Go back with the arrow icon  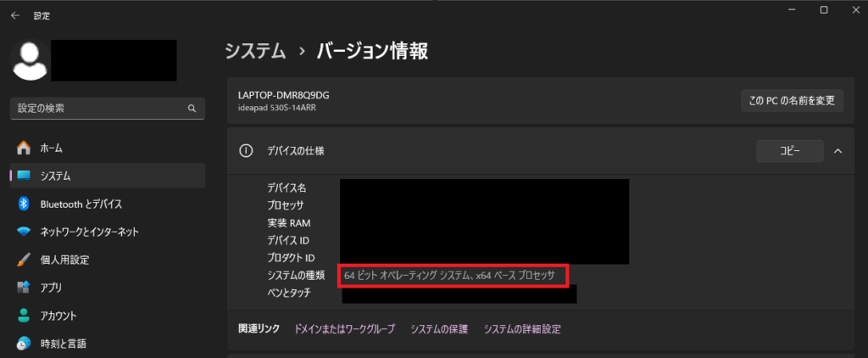click(x=15, y=16)
